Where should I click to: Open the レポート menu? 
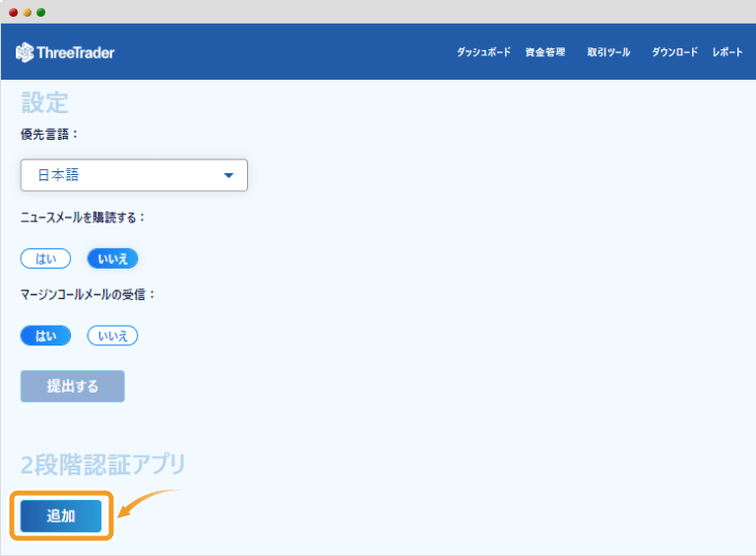(x=727, y=52)
